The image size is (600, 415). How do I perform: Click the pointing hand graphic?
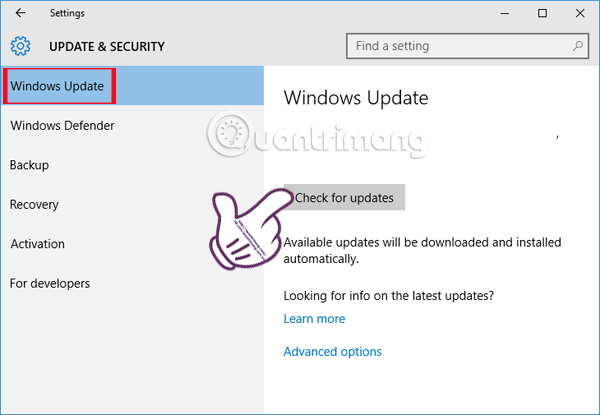point(249,228)
